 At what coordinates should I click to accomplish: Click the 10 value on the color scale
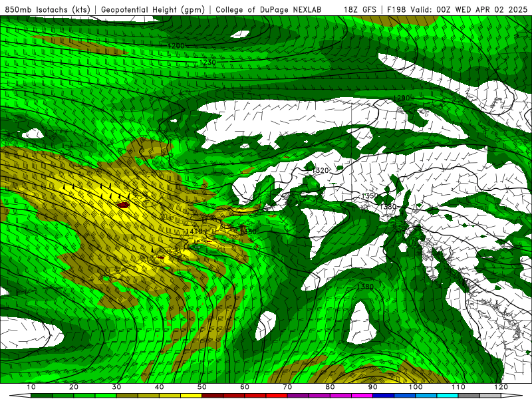tap(31, 387)
